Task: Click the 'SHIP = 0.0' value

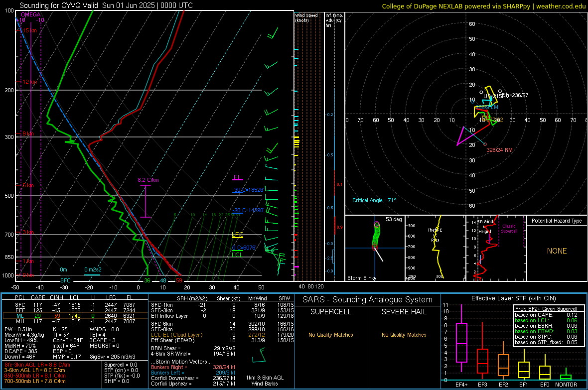Action: [117, 381]
